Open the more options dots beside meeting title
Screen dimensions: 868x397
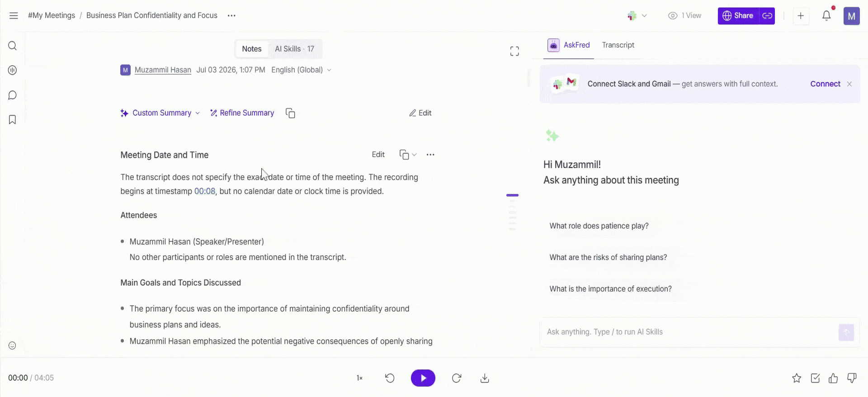click(231, 15)
